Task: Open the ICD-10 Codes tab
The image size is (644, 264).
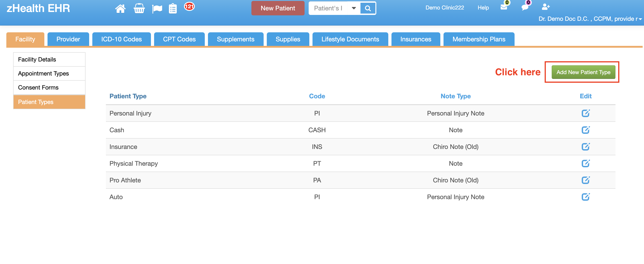Action: pyautogui.click(x=122, y=39)
